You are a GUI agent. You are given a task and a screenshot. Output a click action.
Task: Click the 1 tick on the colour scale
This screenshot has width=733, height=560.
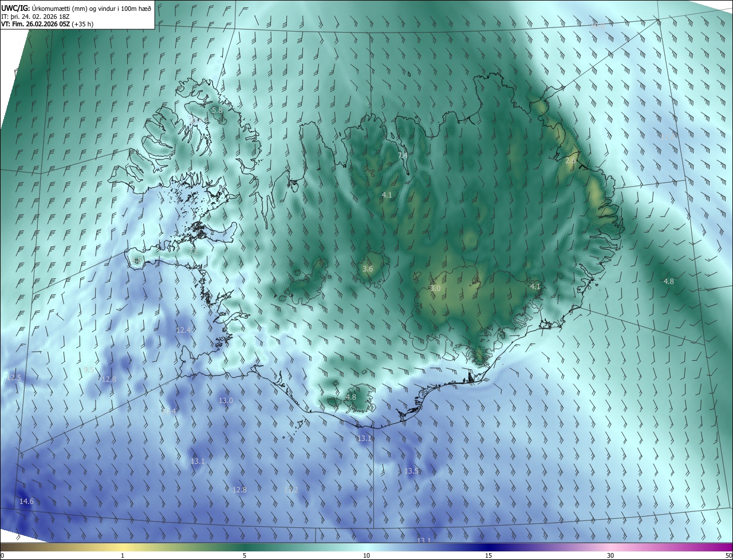(x=123, y=555)
